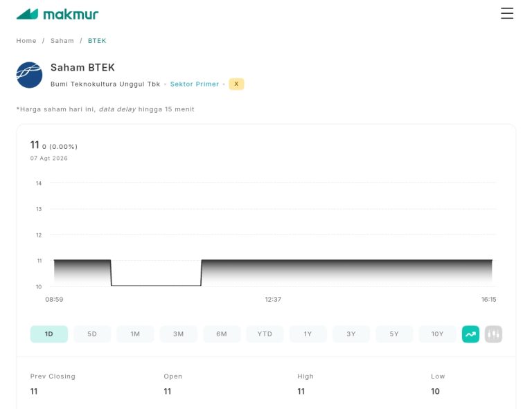Select the 5Y time range
The width and height of the screenshot is (532, 409).
(x=394, y=334)
